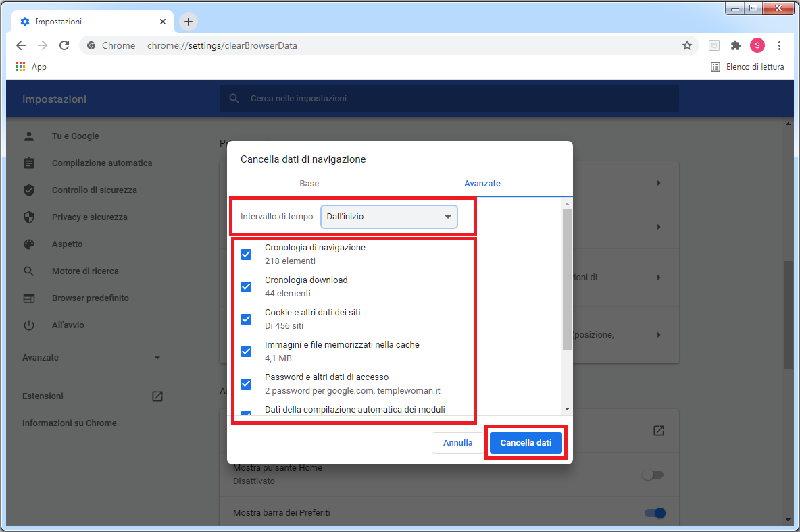This screenshot has height=532, width=800.
Task: Uncheck Cronologia download checkbox
Action: coord(246,287)
